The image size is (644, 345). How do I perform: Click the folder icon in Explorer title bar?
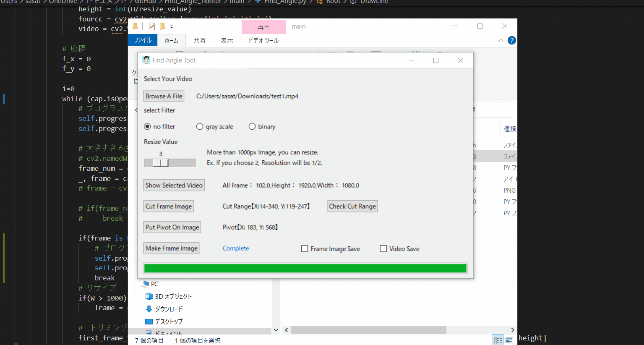coord(135,26)
